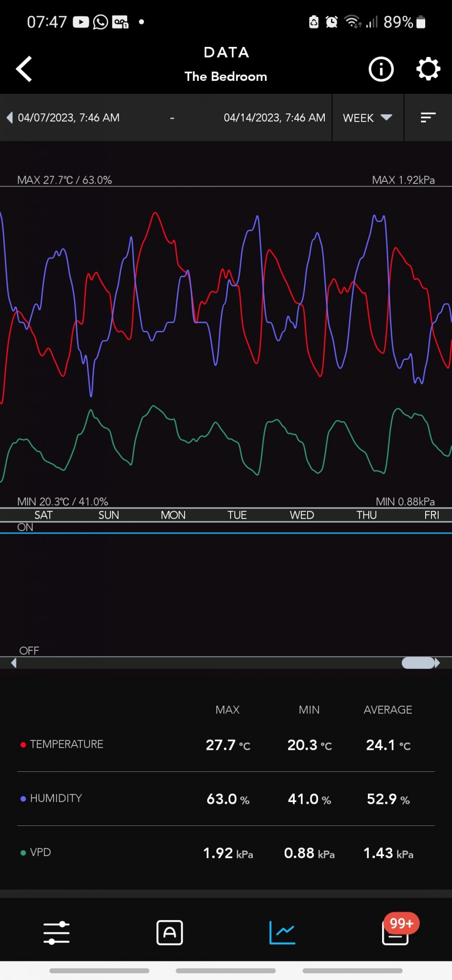
Task: Select the data chart tab icon
Action: pos(282,933)
